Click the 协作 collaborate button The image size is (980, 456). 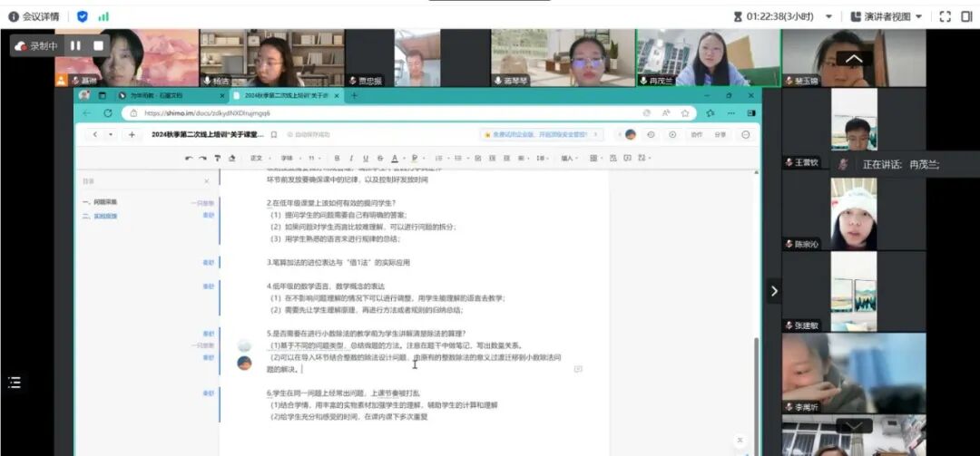(x=697, y=134)
